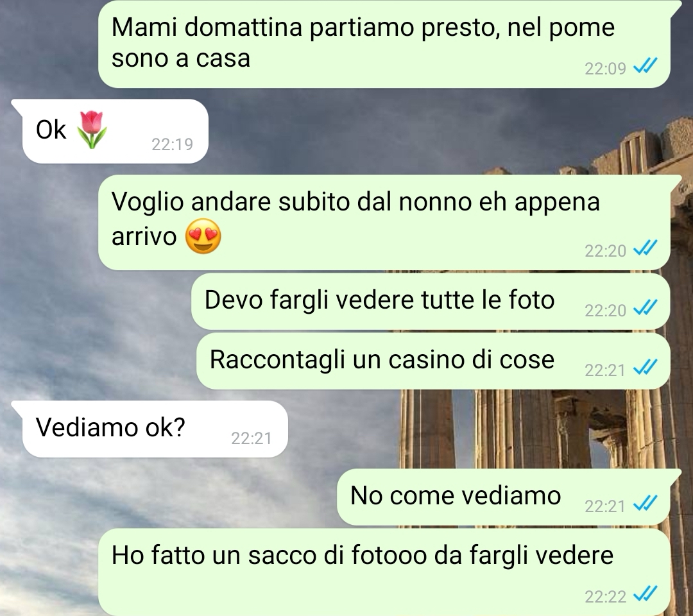Click blue double-check on the 22:22 message
This screenshot has height=616, width=693.
click(646, 595)
